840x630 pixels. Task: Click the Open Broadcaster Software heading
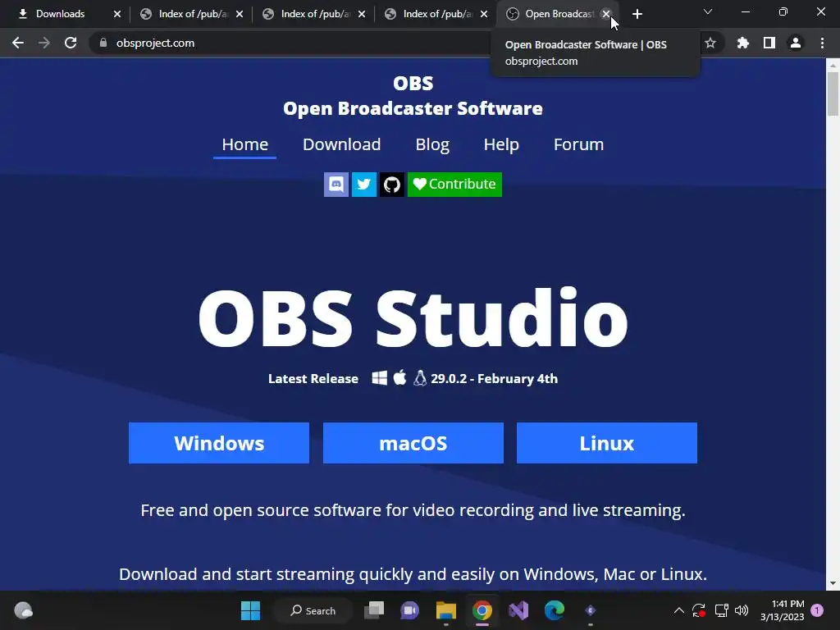pyautogui.click(x=413, y=109)
